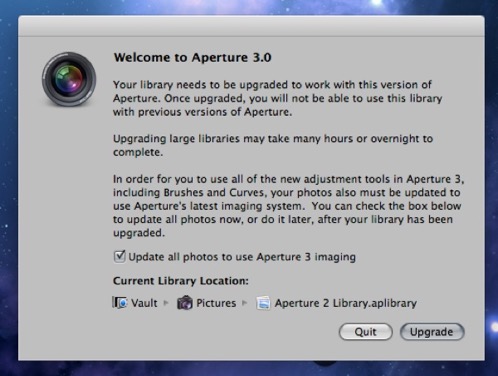Click the path arrow after Pictures

[x=245, y=303]
